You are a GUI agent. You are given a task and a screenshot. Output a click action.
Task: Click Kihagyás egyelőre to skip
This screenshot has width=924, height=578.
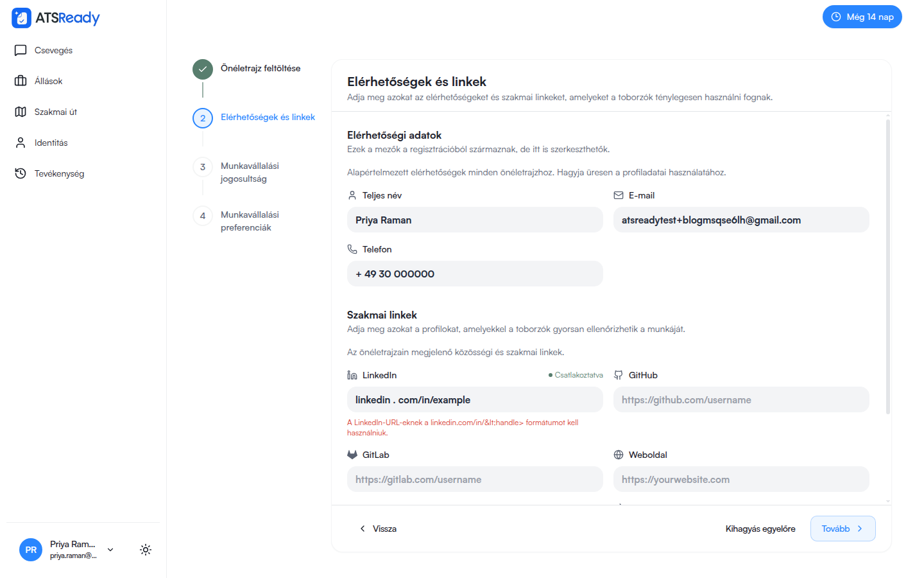pyautogui.click(x=760, y=529)
